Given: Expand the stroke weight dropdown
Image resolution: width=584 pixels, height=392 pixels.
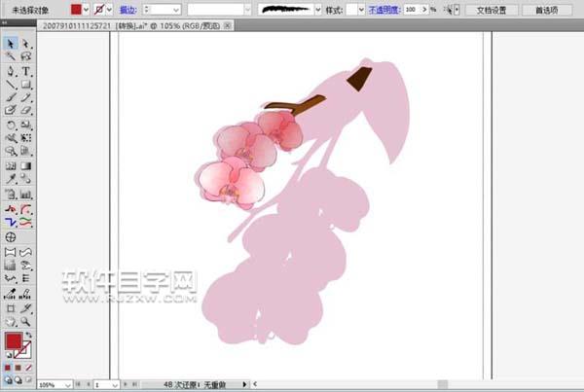Looking at the screenshot, I should pyautogui.click(x=173, y=9).
